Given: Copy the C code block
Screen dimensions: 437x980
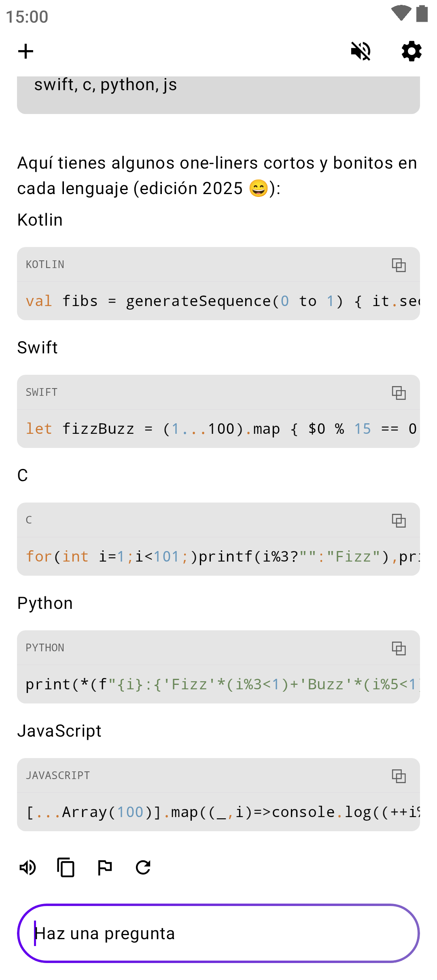Looking at the screenshot, I should click(x=399, y=520).
